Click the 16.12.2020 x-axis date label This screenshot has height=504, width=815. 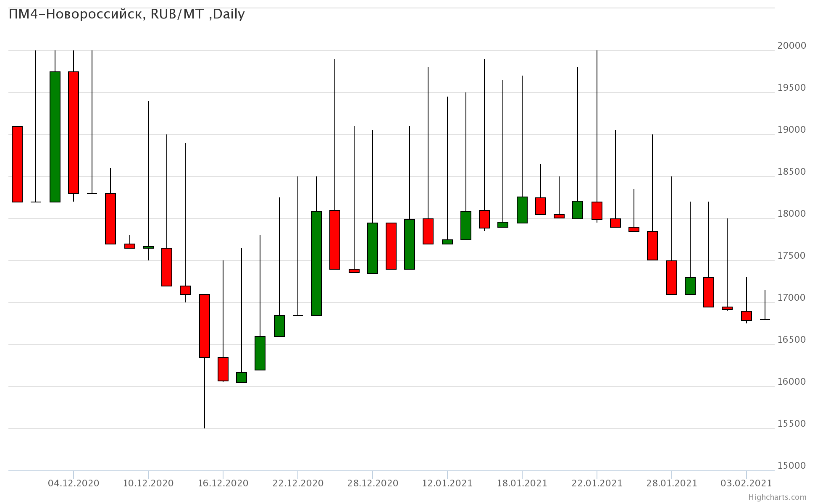pos(223,483)
